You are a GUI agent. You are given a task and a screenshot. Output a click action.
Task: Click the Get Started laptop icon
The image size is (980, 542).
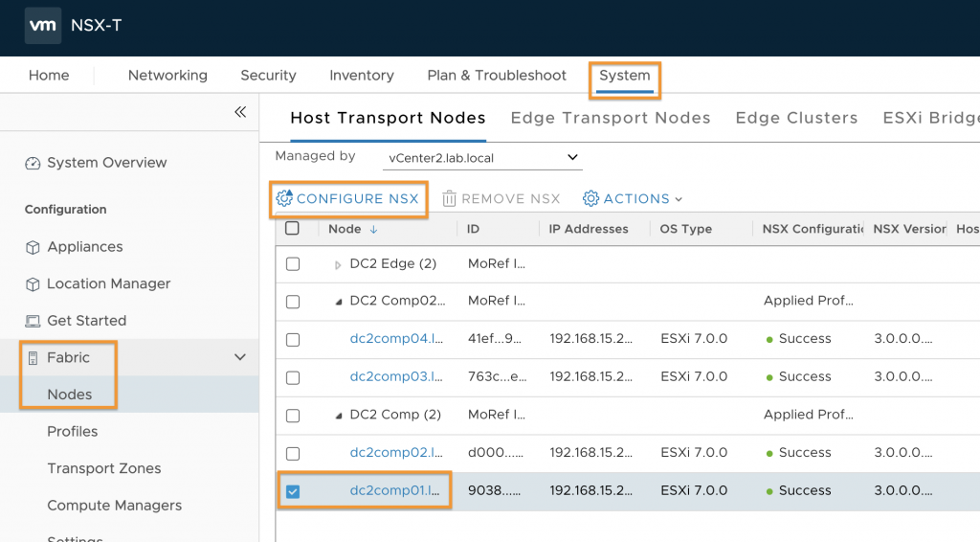click(x=33, y=321)
